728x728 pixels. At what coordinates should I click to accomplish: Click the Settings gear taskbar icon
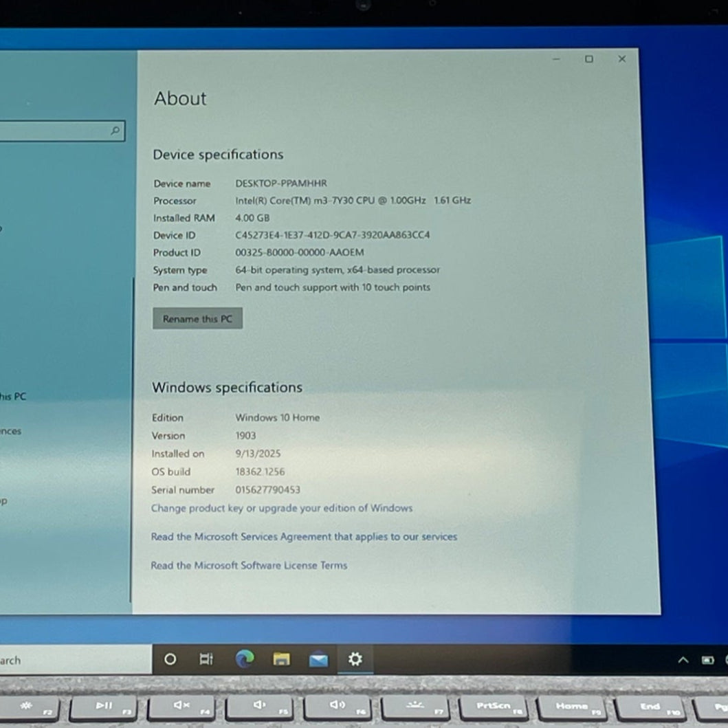355,659
